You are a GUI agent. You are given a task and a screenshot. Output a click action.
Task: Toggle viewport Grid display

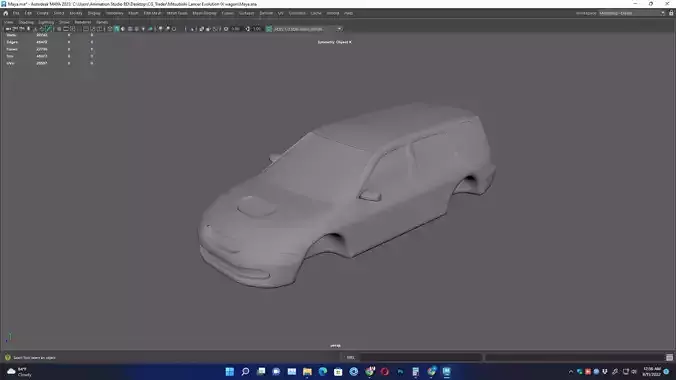(x=59, y=29)
